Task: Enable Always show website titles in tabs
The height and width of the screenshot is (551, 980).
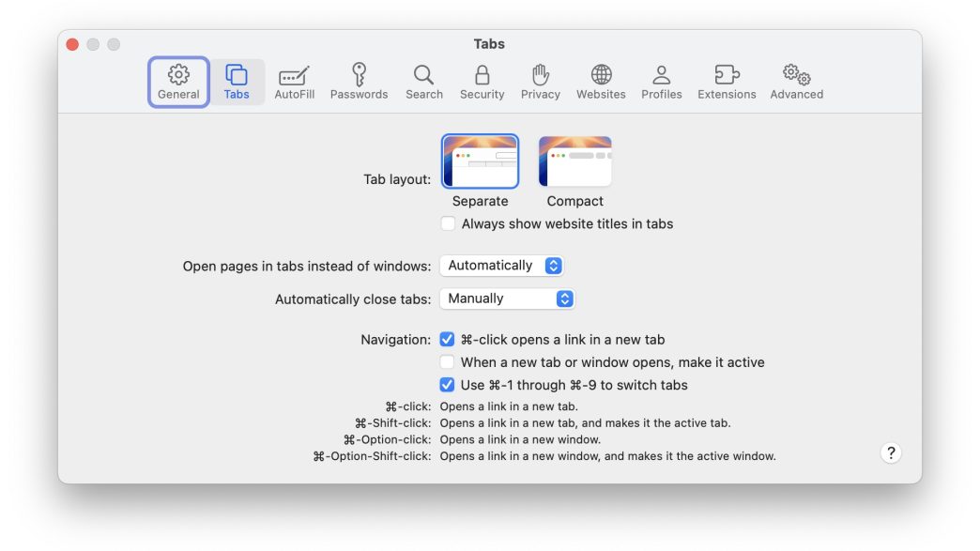Action: [449, 223]
